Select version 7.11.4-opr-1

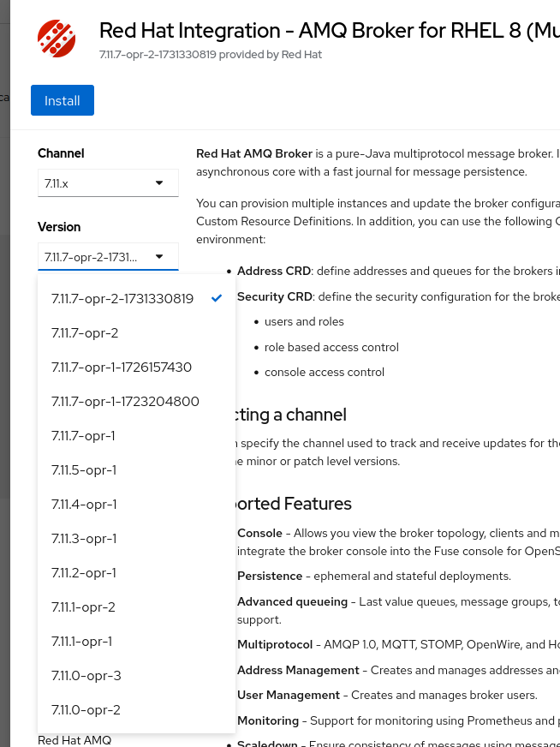pos(84,505)
